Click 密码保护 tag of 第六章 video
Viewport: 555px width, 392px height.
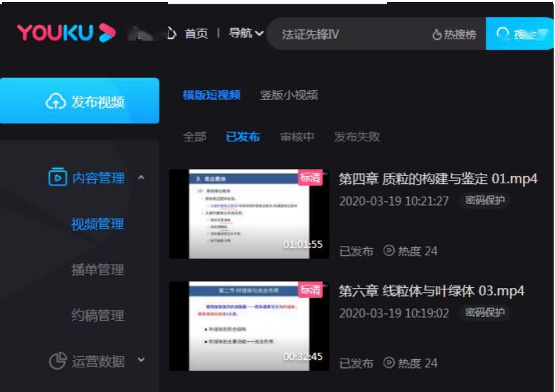tap(485, 313)
